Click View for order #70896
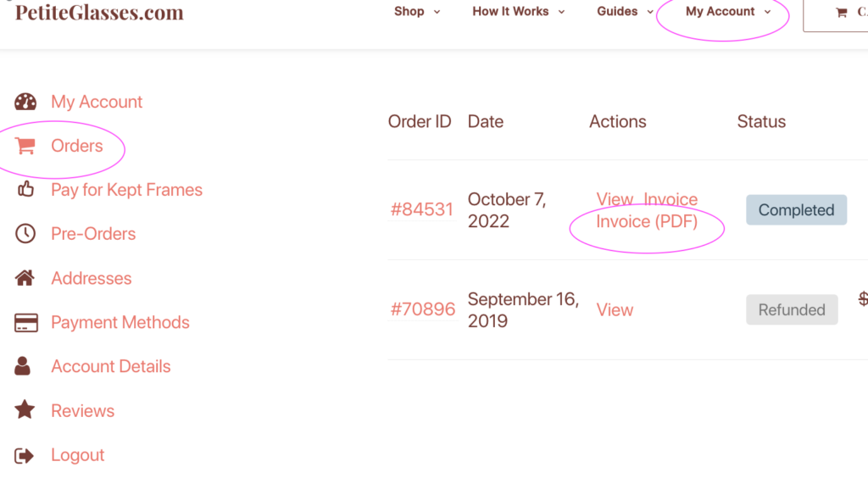 pyautogui.click(x=615, y=309)
